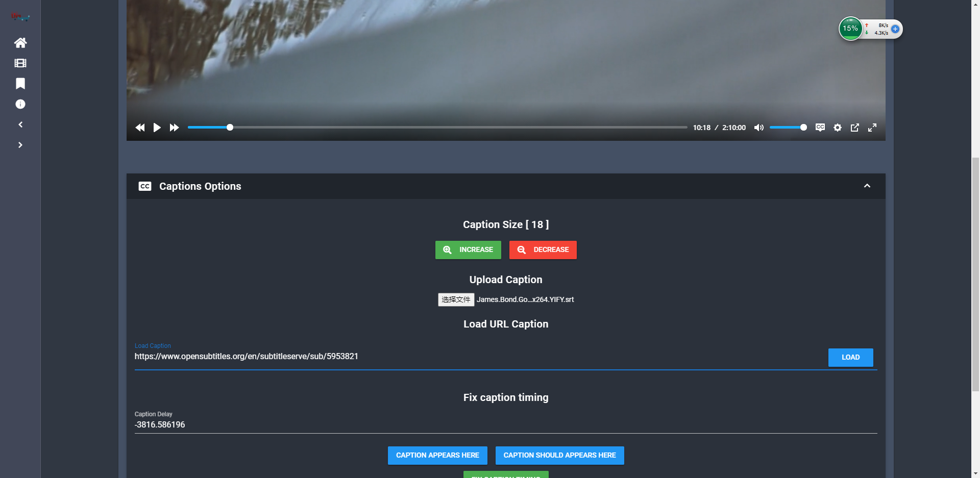Click the fast-forward playback icon
This screenshot has height=478, width=980.
click(x=175, y=128)
